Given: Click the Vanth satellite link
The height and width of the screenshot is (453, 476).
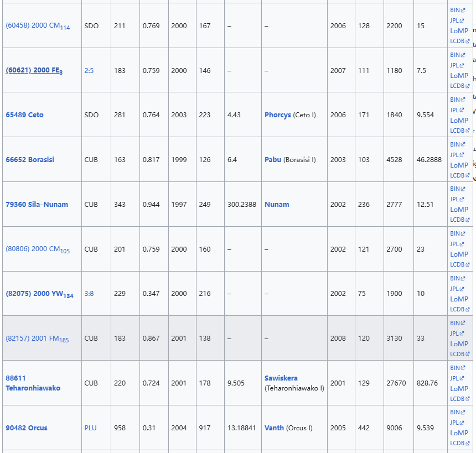Looking at the screenshot, I should pos(274,428).
